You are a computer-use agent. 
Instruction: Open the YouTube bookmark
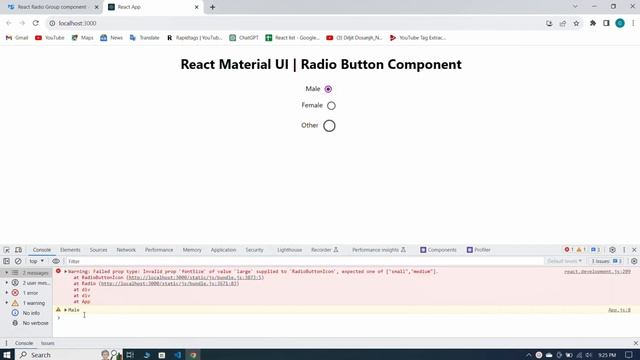[49, 38]
